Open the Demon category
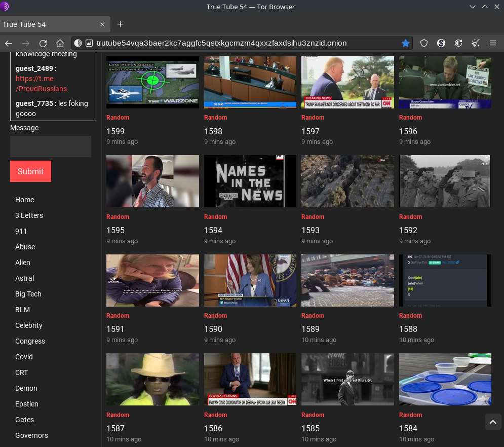 tap(26, 389)
